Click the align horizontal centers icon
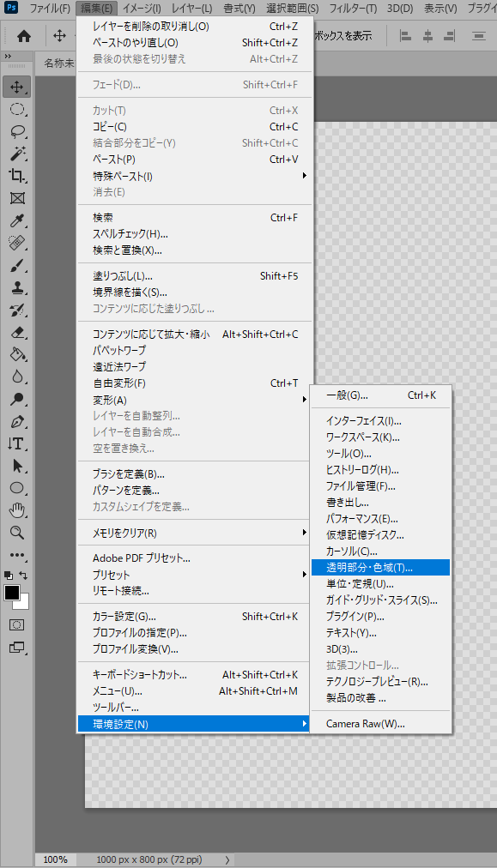 [x=427, y=36]
